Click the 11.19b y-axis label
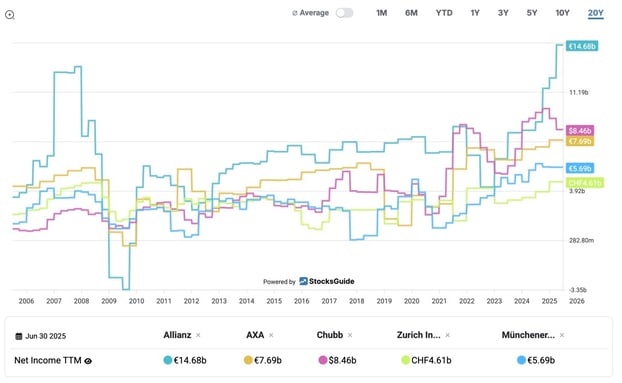 pos(579,92)
